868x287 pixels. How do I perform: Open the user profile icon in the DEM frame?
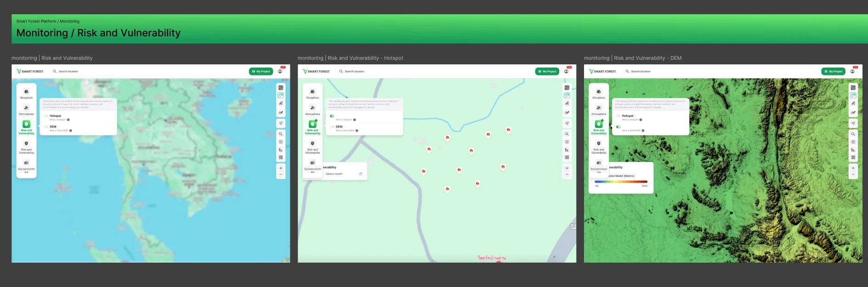[x=852, y=71]
